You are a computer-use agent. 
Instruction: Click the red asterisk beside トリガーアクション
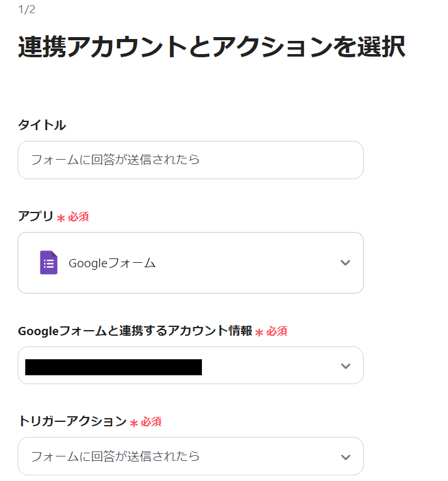133,423
